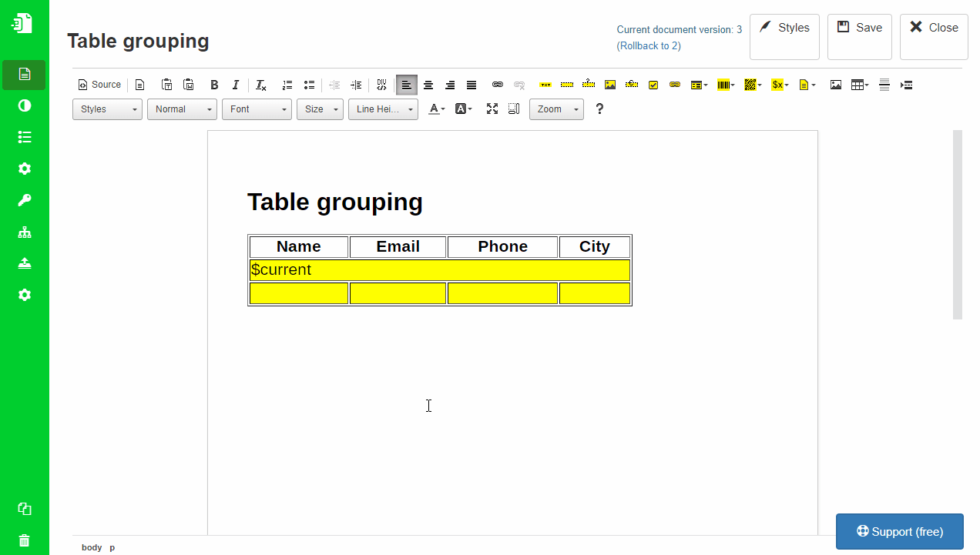
Task: Open the image insertion tool
Action: [x=836, y=85]
